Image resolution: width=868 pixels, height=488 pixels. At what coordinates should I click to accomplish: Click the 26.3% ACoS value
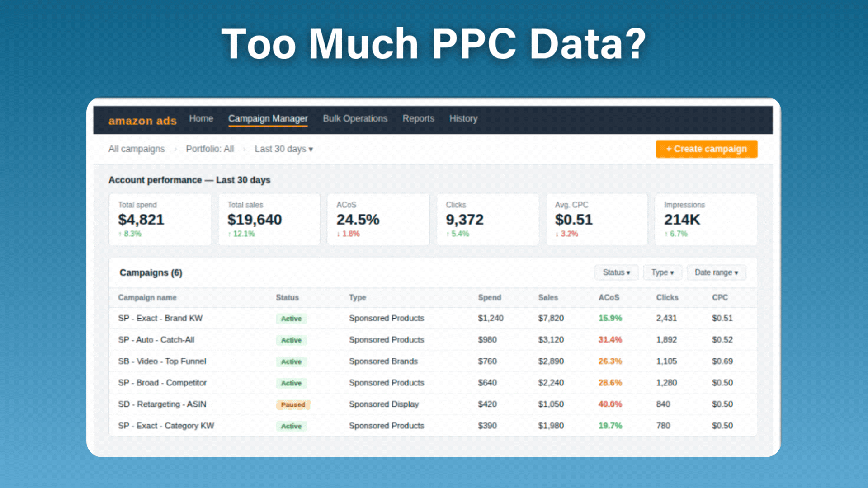[610, 361]
